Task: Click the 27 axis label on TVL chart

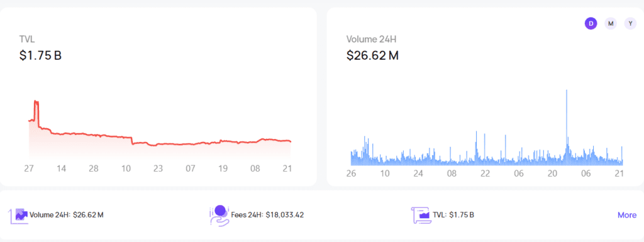Action: pos(29,168)
